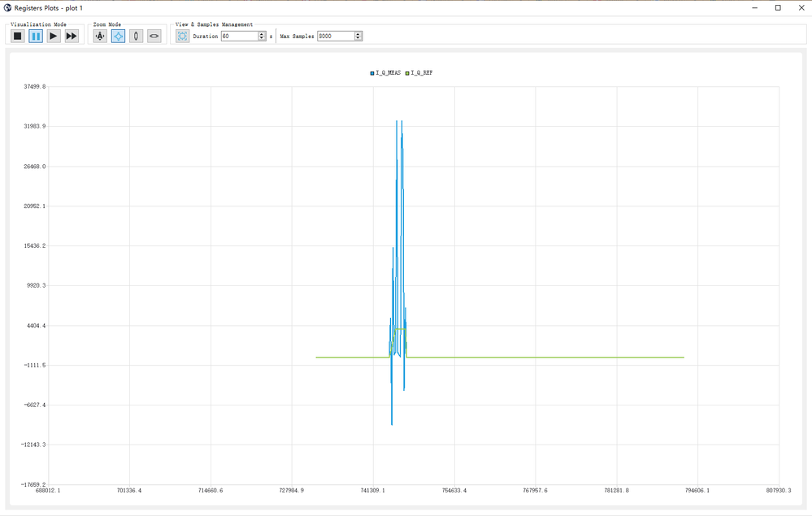
Task: Select the both-axes zoom mode icon
Action: [118, 36]
